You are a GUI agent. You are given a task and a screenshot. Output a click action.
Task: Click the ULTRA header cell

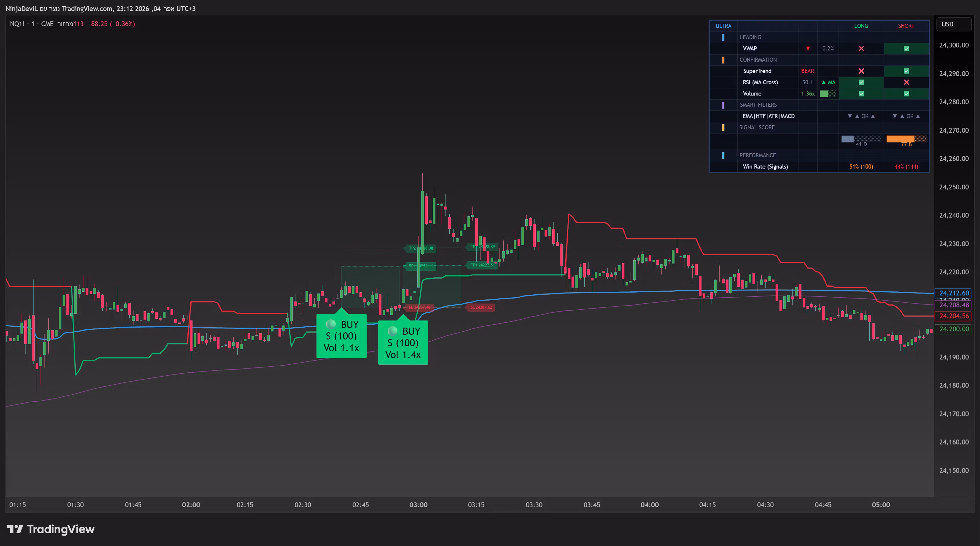coord(723,26)
